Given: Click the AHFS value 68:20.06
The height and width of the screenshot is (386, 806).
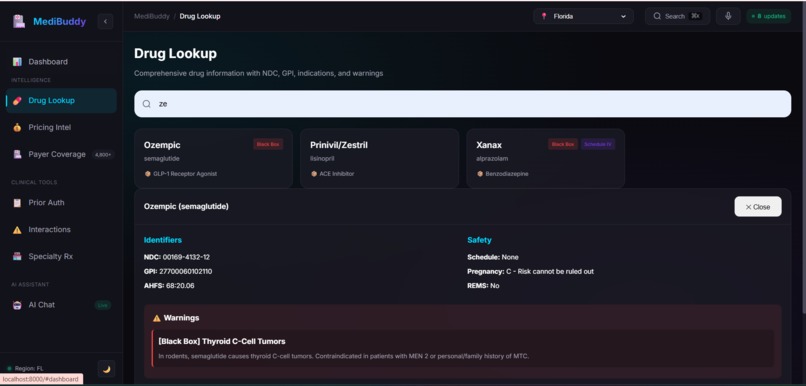Looking at the screenshot, I should [x=180, y=286].
